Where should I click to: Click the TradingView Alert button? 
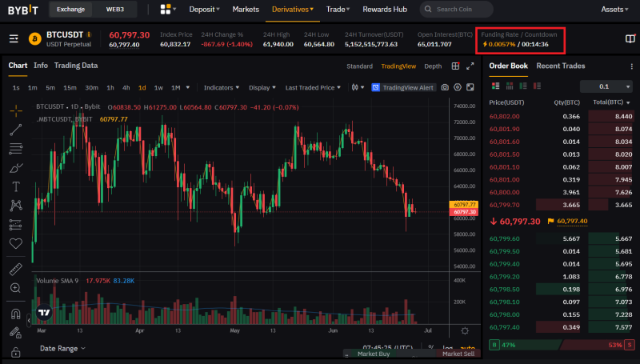403,87
